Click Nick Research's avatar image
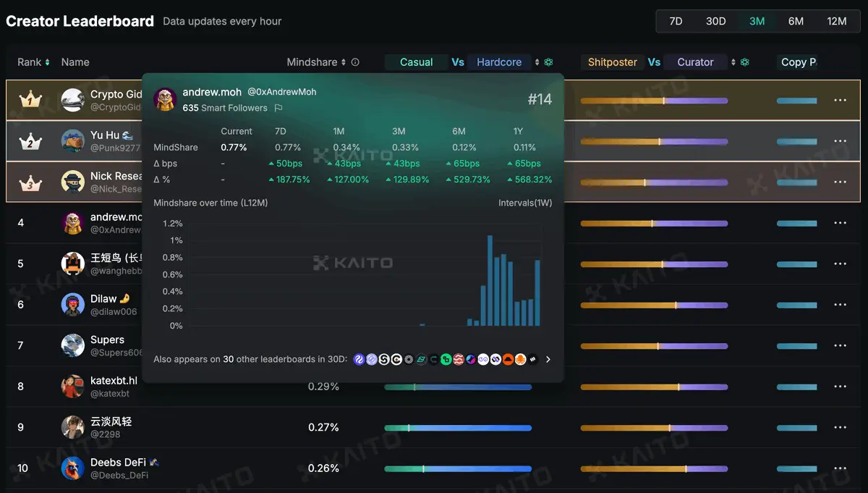The height and width of the screenshot is (493, 868). 73,182
